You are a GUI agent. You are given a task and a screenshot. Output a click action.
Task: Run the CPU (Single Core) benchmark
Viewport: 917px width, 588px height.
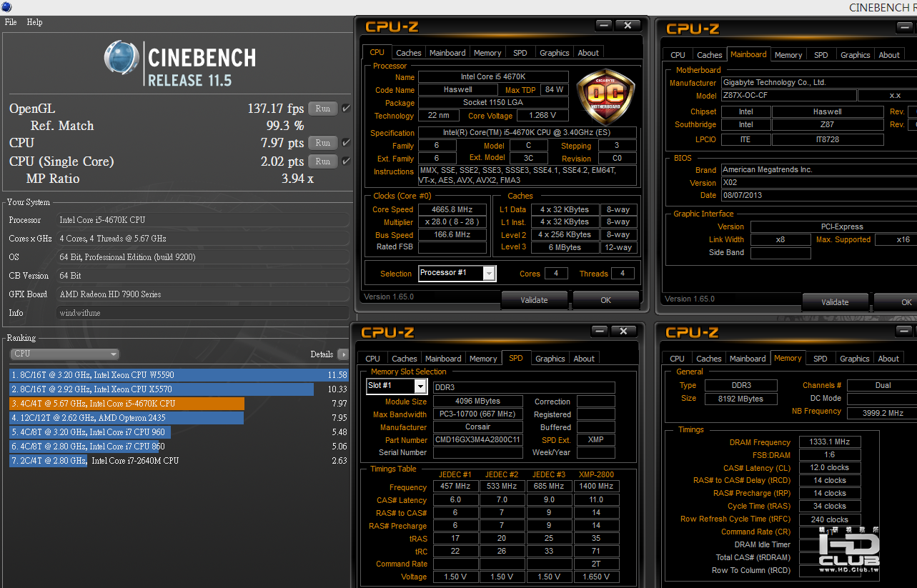(x=323, y=161)
